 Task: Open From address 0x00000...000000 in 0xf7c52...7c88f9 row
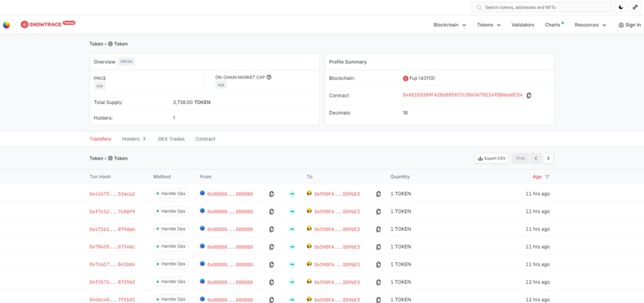230,212
